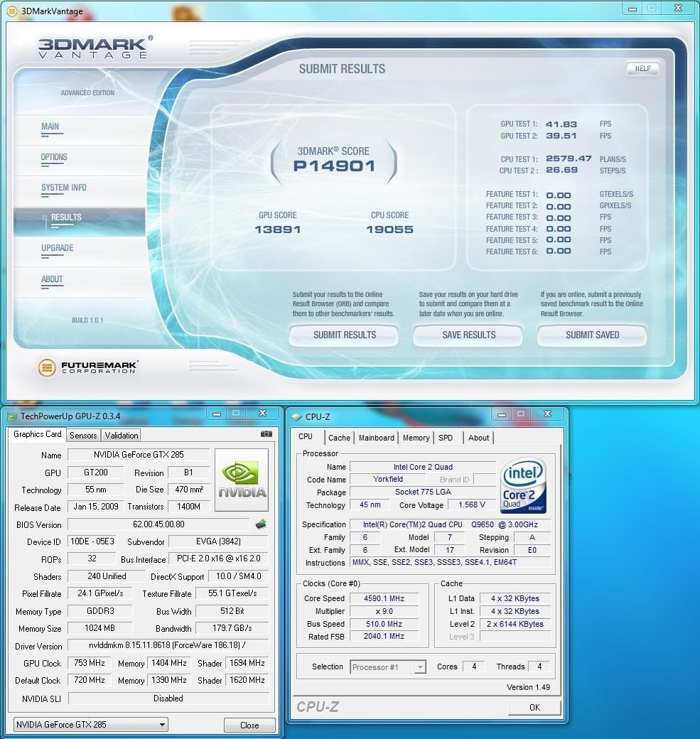
Task: Click the 3DMarkVantage title bar icon
Action: (12, 11)
